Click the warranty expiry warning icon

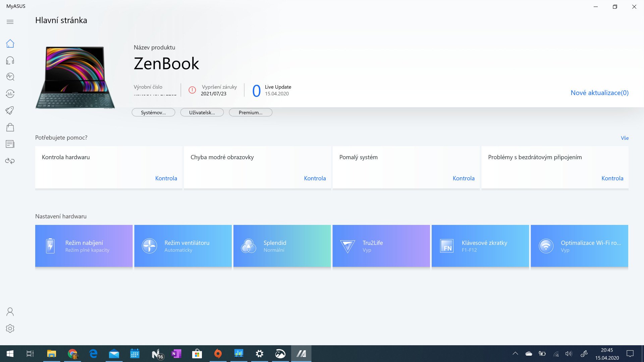(x=192, y=90)
